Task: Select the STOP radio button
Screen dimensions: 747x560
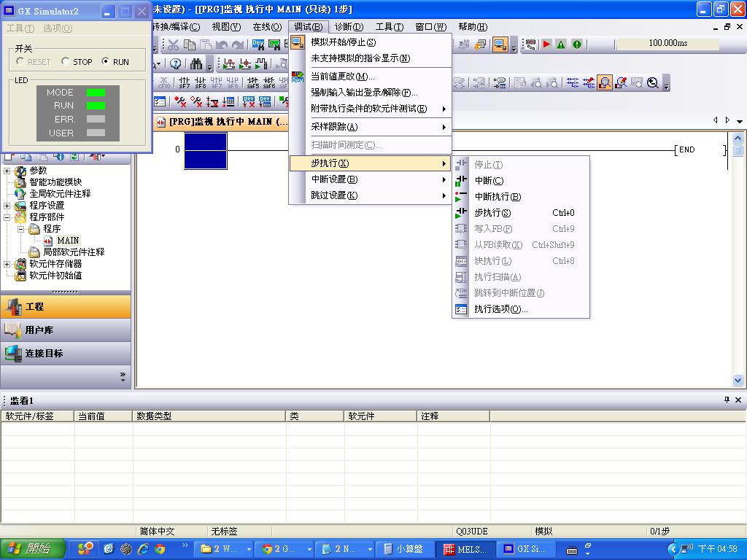Action: coord(66,62)
